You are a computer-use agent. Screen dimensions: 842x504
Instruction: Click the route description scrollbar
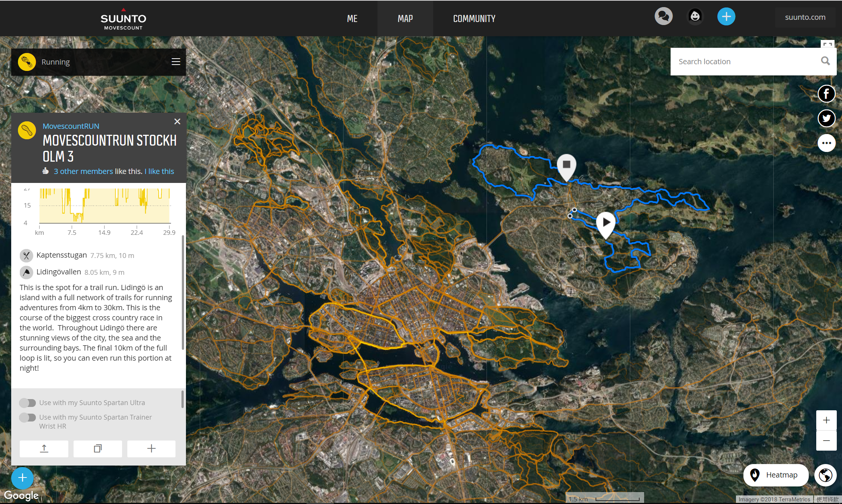tap(183, 292)
